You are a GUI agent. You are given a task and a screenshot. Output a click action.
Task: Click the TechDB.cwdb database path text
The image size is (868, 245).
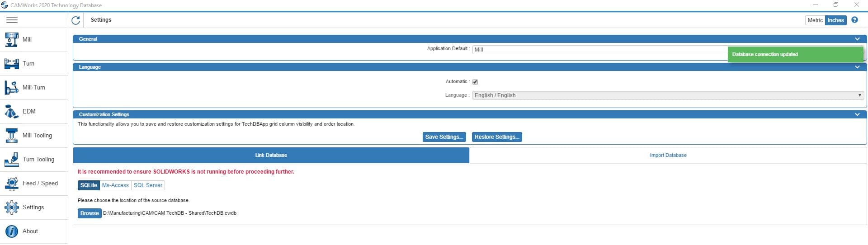click(170, 213)
